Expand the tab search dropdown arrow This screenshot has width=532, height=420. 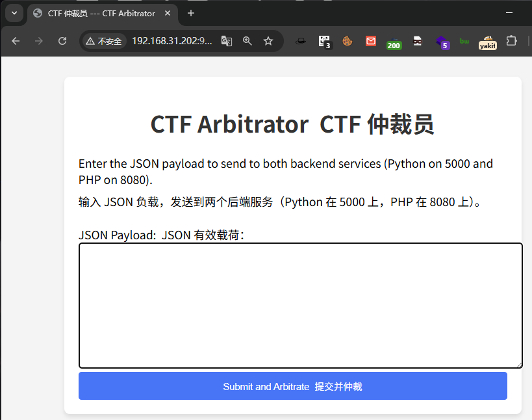pyautogui.click(x=14, y=13)
